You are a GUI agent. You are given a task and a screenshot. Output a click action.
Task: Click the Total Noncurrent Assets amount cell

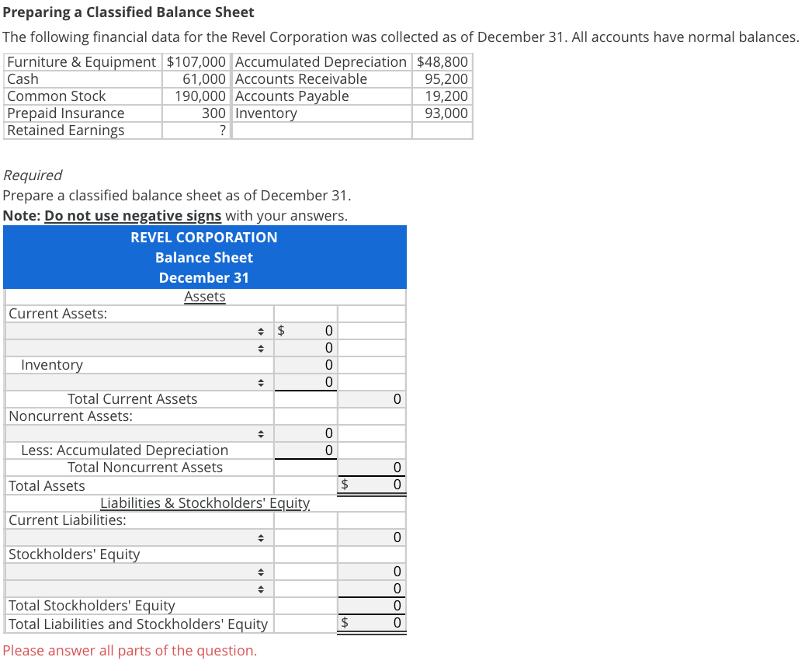point(371,467)
